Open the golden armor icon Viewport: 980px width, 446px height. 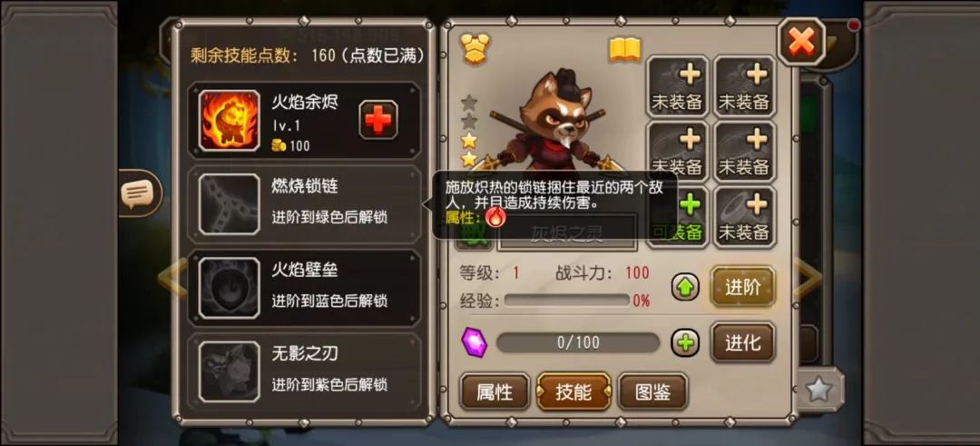pyautogui.click(x=475, y=49)
